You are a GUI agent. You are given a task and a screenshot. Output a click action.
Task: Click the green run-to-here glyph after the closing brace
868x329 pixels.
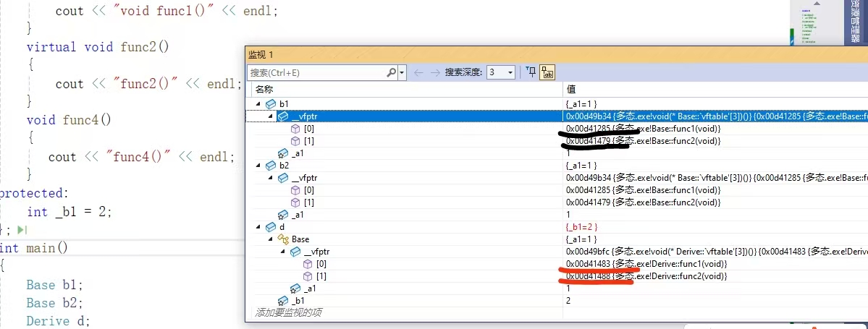[22, 229]
